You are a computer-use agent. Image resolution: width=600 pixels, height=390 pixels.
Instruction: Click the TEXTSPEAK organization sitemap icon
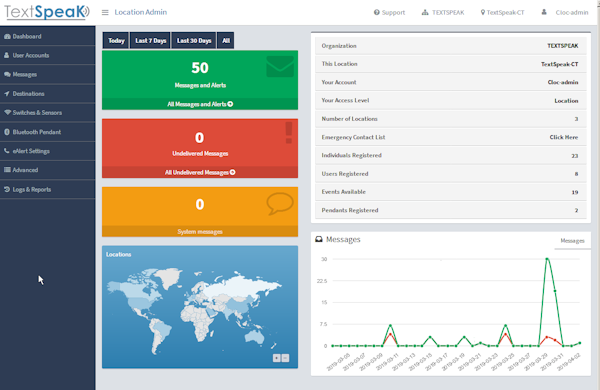(x=425, y=12)
